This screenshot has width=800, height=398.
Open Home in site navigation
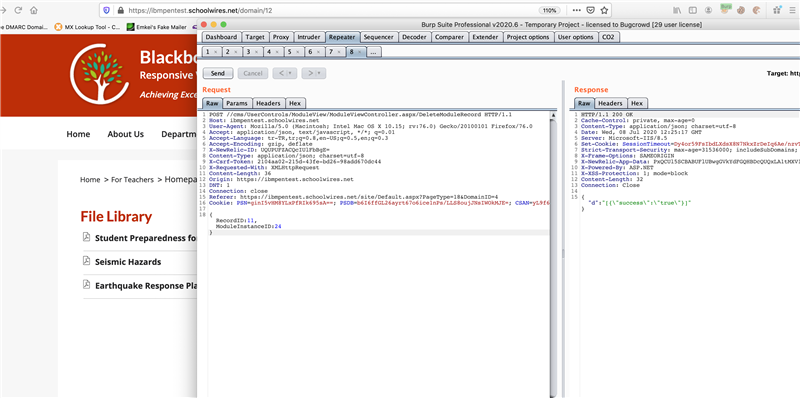coord(78,134)
